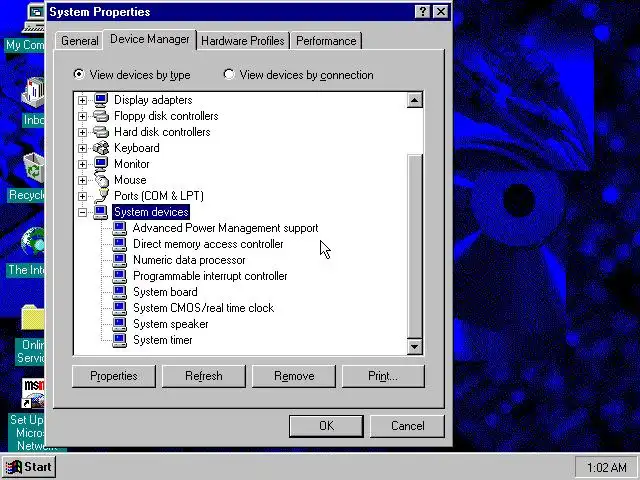
Task: Click the Advanced Power Management support icon
Action: pos(120,228)
